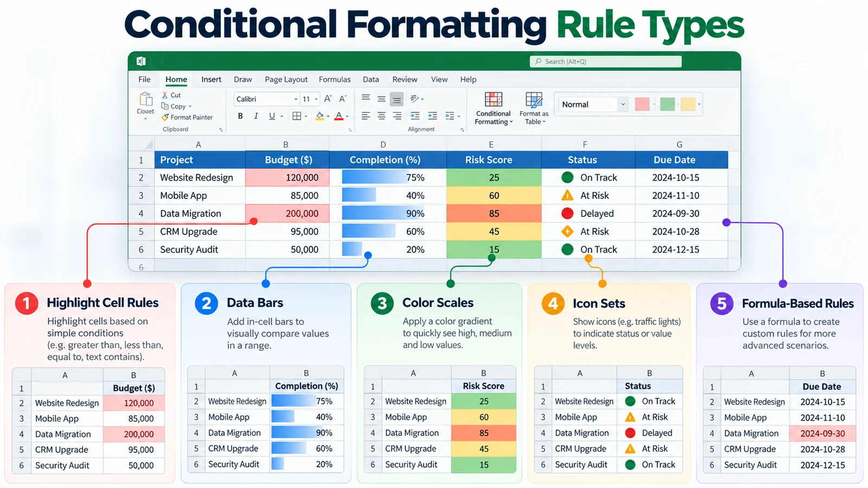Viewport: 868px width, 488px height.
Task: Click the Align Right icon
Action: point(397,116)
